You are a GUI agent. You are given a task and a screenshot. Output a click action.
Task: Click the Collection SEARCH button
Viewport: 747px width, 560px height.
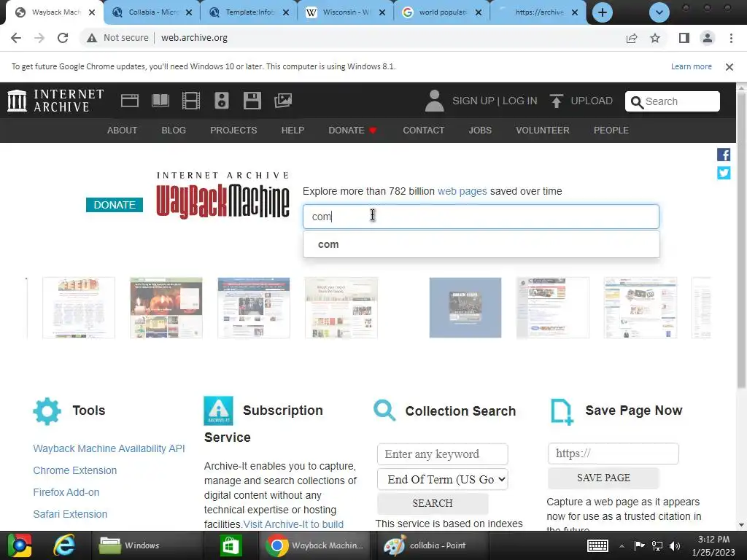click(433, 503)
